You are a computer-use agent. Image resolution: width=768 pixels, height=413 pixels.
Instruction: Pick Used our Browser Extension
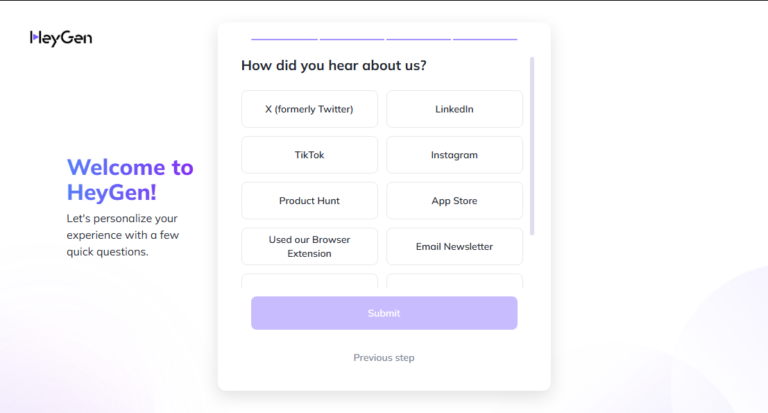point(309,247)
